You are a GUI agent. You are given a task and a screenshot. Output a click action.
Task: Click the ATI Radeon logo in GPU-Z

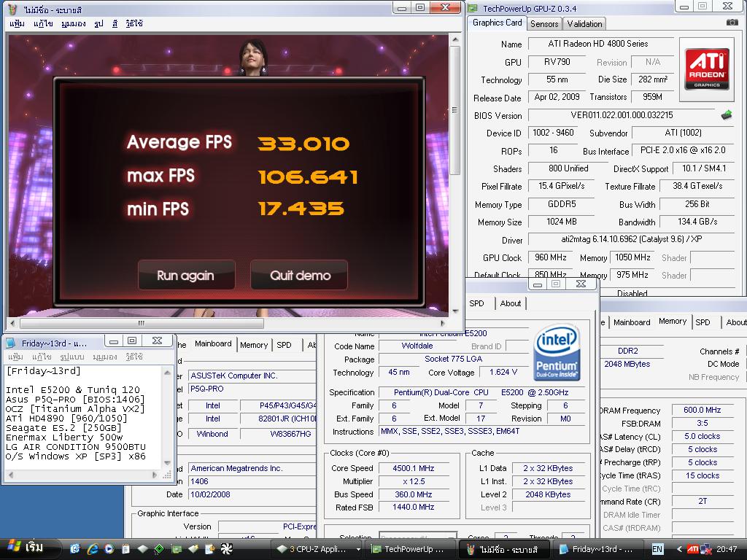(x=706, y=69)
